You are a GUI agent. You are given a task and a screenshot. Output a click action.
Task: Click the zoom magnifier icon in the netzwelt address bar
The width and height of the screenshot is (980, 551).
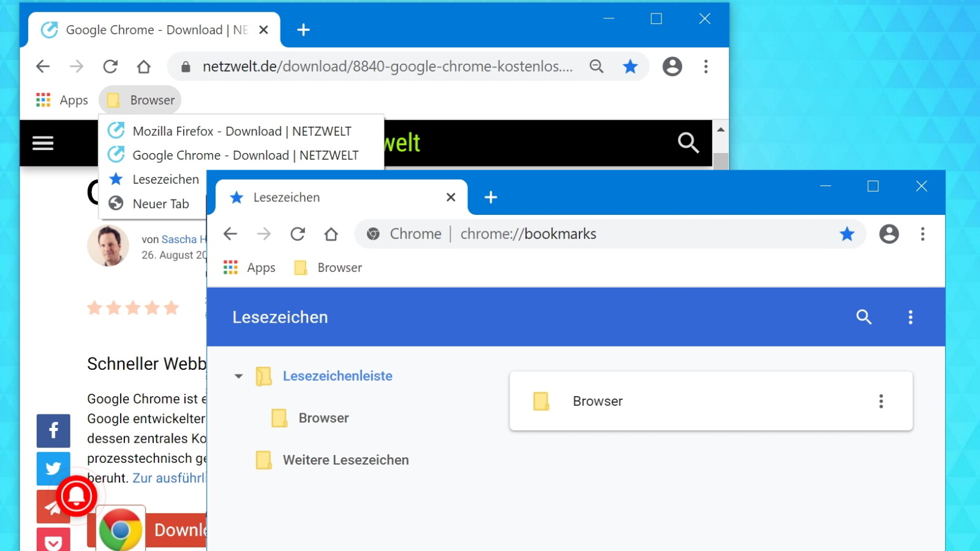pos(597,66)
